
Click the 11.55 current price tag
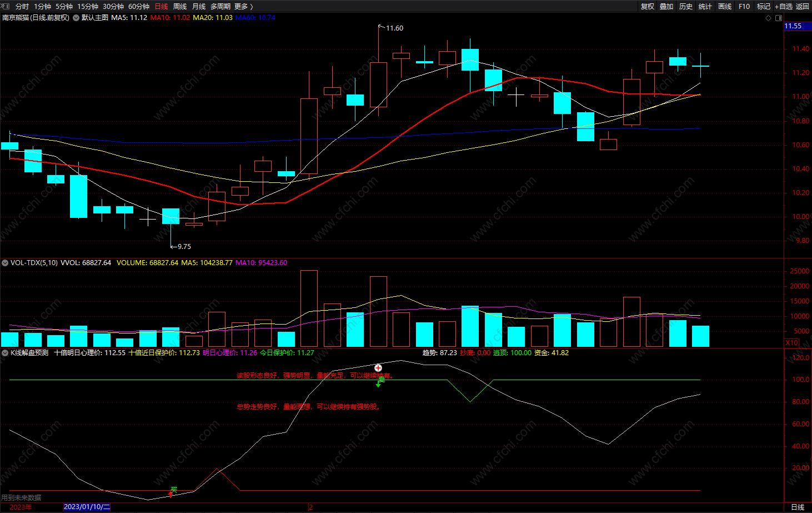798,26
